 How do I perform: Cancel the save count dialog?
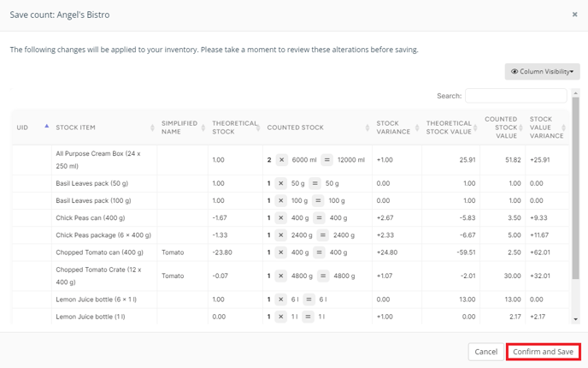[485, 352]
